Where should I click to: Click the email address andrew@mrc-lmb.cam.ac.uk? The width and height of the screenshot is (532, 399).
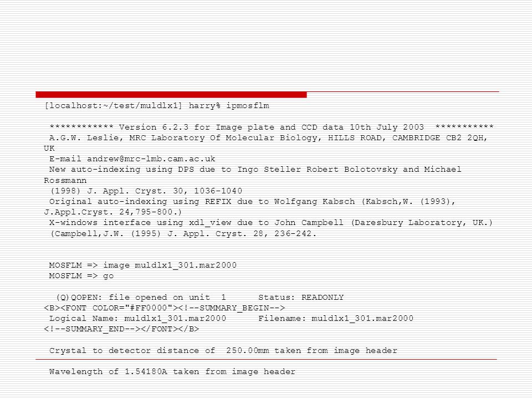[x=151, y=159]
